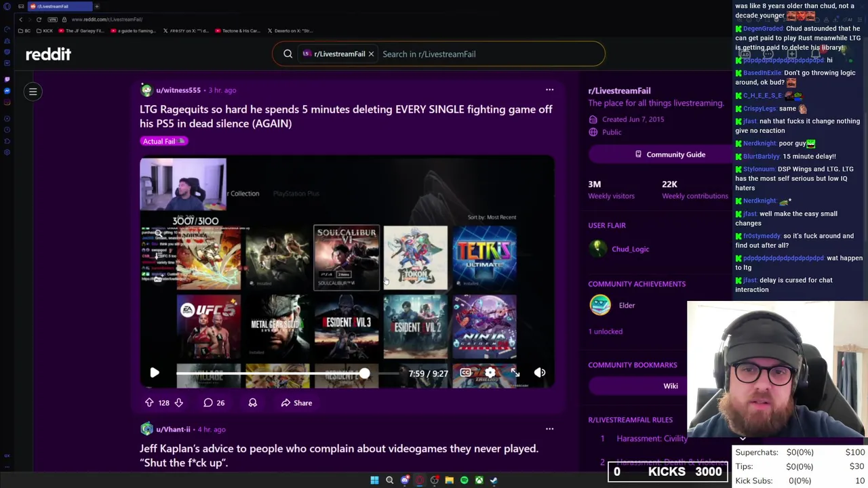
Task: Open File Explorer from the taskbar
Action: (x=449, y=480)
